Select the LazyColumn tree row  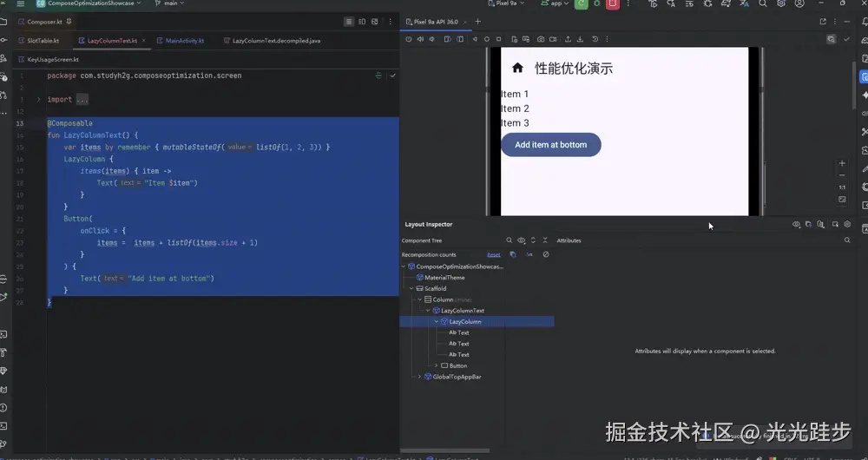(x=477, y=321)
